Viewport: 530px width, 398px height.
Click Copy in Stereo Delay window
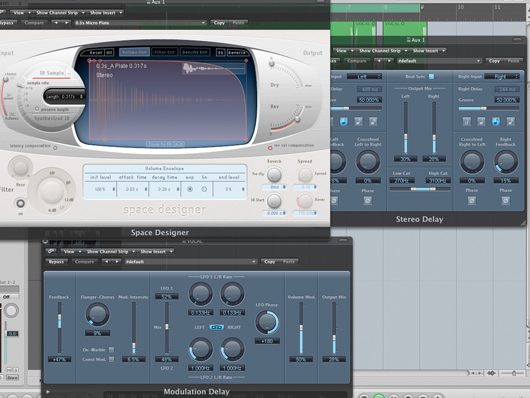pos(494,61)
